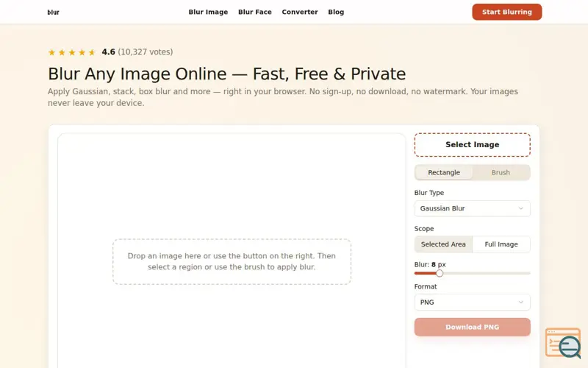Click the blur intensity slider handle
The height and width of the screenshot is (368, 588).
(x=440, y=273)
